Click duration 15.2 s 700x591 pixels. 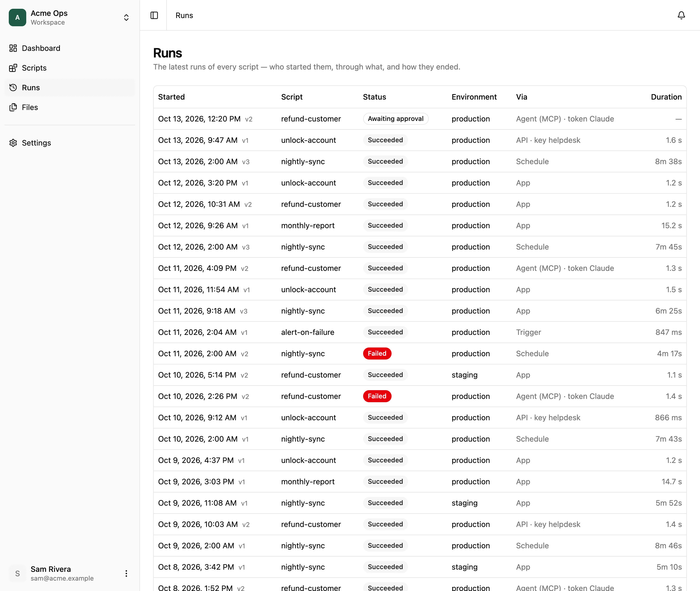[672, 226]
